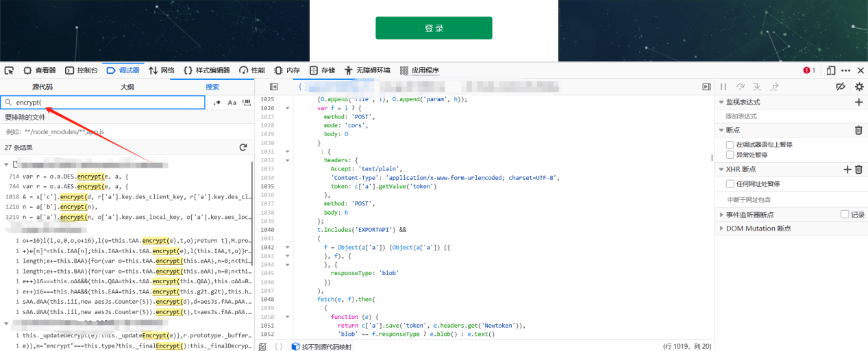Viewport: 868px width, 351px height.
Task: Activate the element picker tool
Action: 9,70
